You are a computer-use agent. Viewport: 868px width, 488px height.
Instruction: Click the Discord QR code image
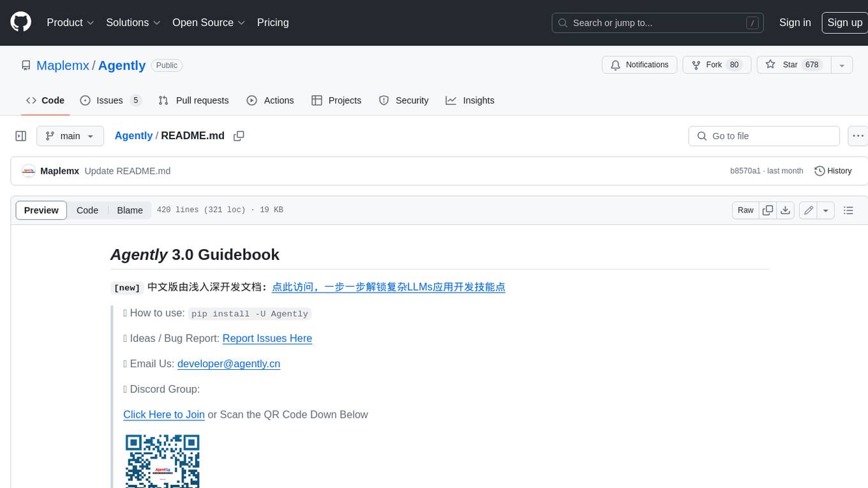(x=162, y=461)
